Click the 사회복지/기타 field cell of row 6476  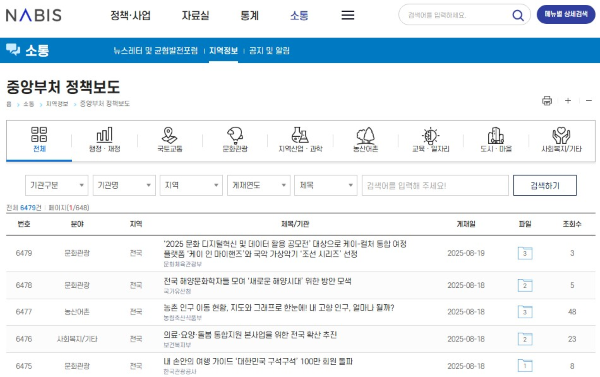pos(77,339)
